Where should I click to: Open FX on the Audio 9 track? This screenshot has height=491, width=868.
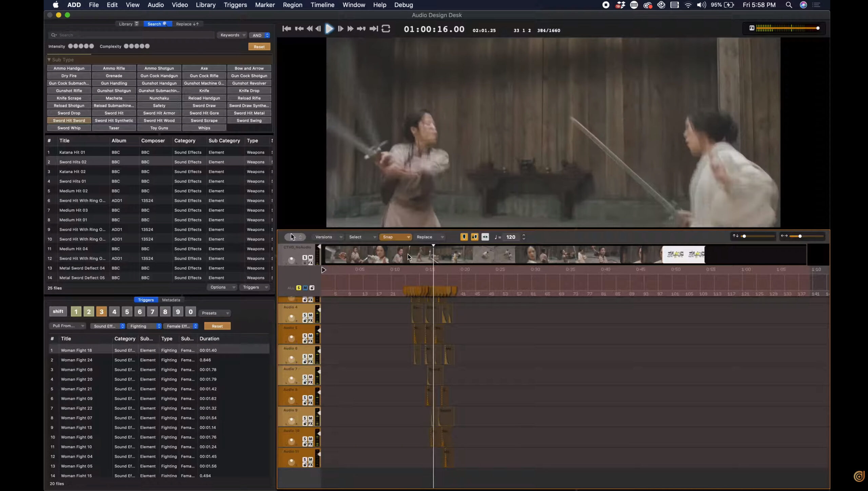(x=310, y=424)
